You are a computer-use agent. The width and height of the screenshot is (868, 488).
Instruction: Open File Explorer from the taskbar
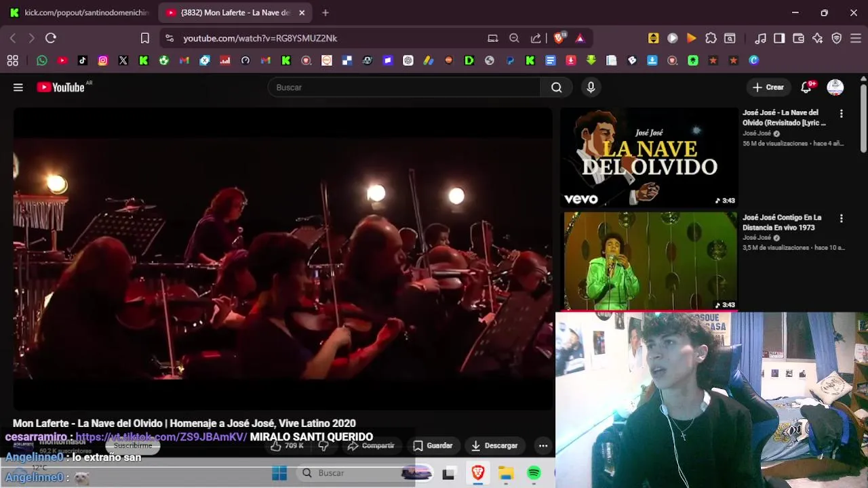(506, 473)
